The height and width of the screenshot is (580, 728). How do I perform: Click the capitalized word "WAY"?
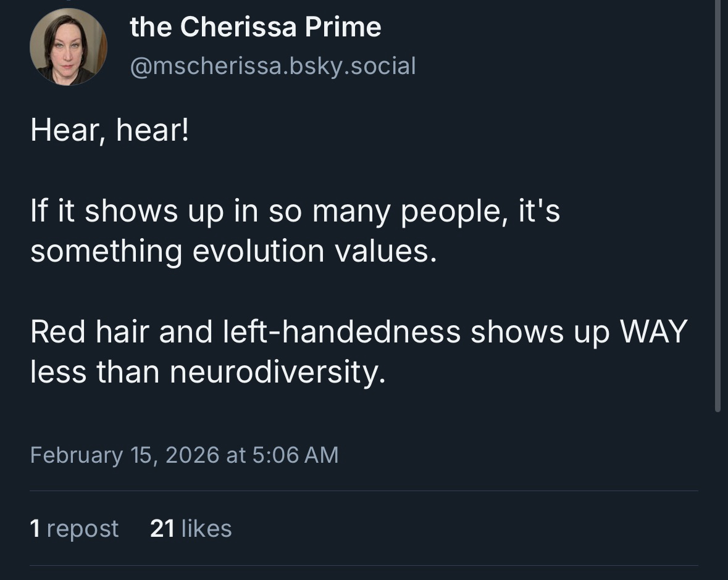tap(653, 331)
